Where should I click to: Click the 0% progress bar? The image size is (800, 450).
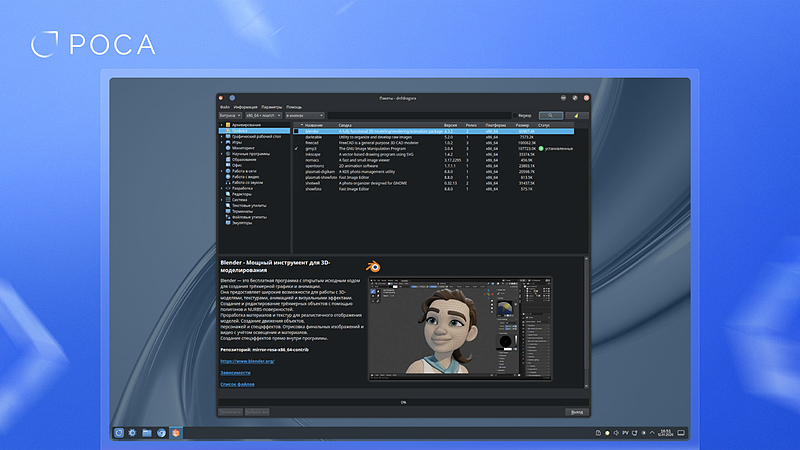403,401
